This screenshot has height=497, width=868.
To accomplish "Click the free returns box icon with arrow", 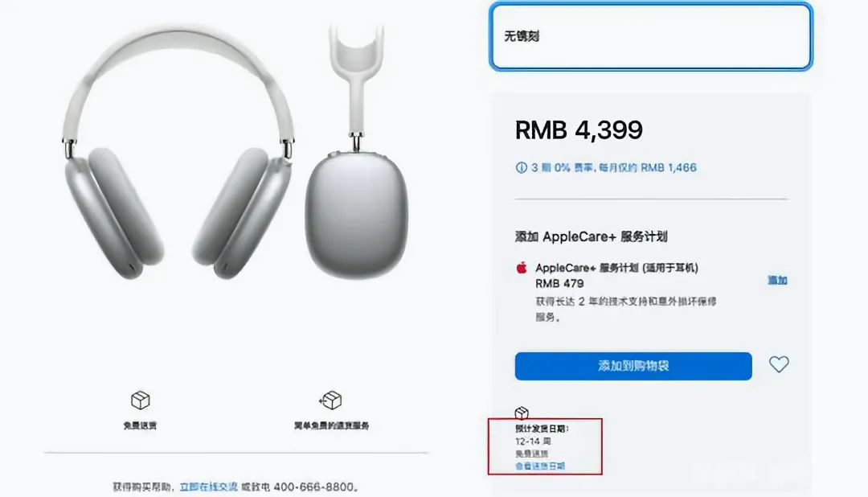I will (x=330, y=400).
